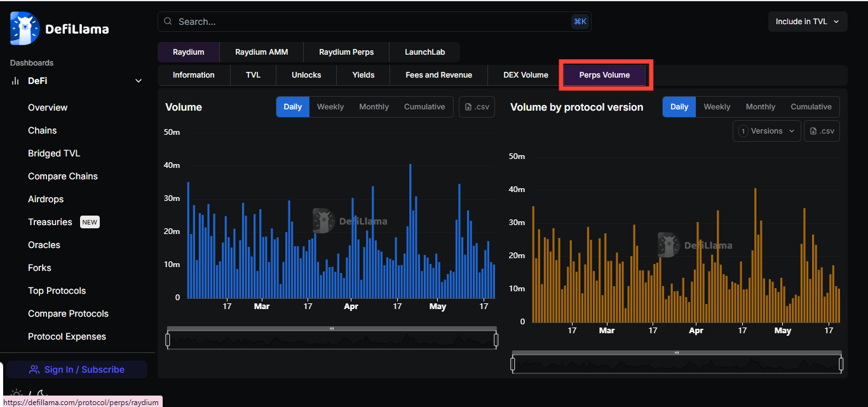The width and height of the screenshot is (868, 407).
Task: Click Sign In / Subscribe button
Action: [78, 369]
